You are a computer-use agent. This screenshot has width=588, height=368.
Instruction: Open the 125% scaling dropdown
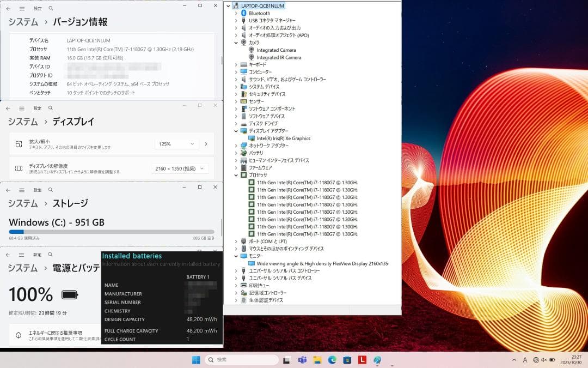[176, 144]
